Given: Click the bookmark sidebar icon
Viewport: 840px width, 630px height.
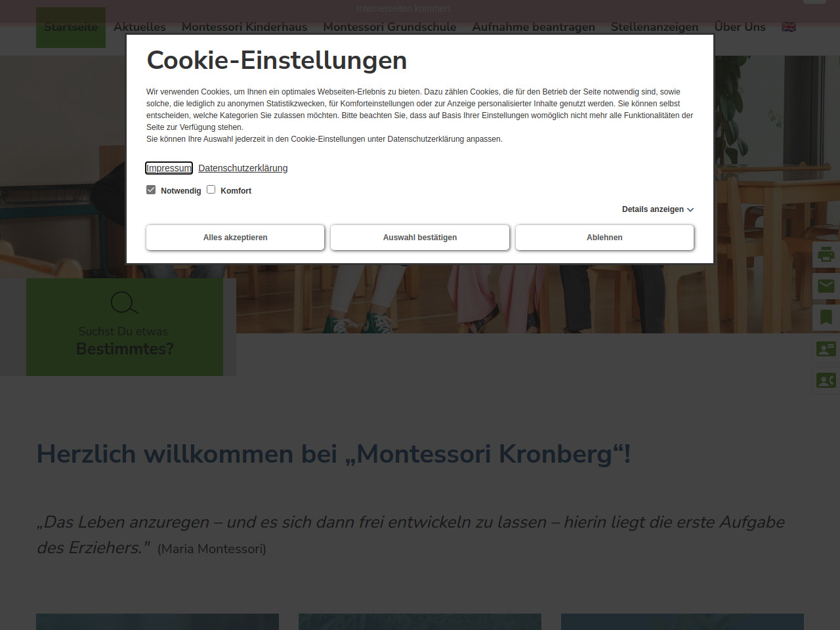Looking at the screenshot, I should click(826, 318).
